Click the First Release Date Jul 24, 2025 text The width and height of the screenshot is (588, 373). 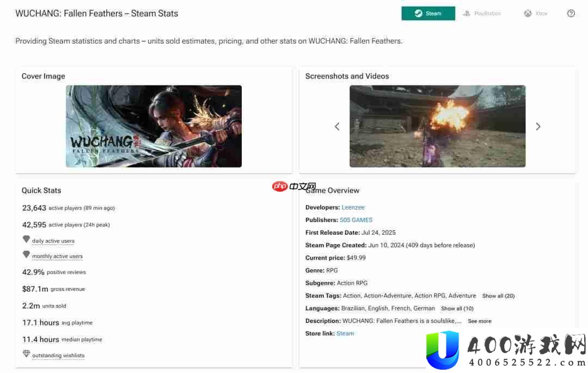tap(350, 233)
